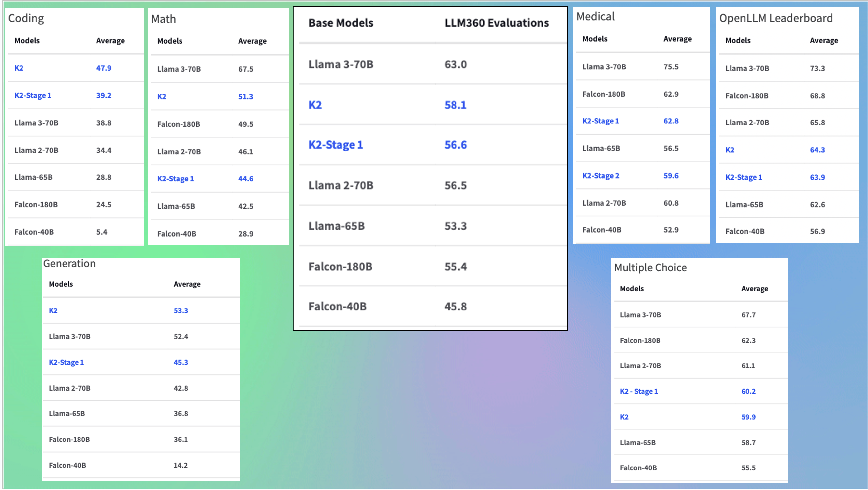This screenshot has height=490, width=868.
Task: Click the Math table title
Action: 163,19
